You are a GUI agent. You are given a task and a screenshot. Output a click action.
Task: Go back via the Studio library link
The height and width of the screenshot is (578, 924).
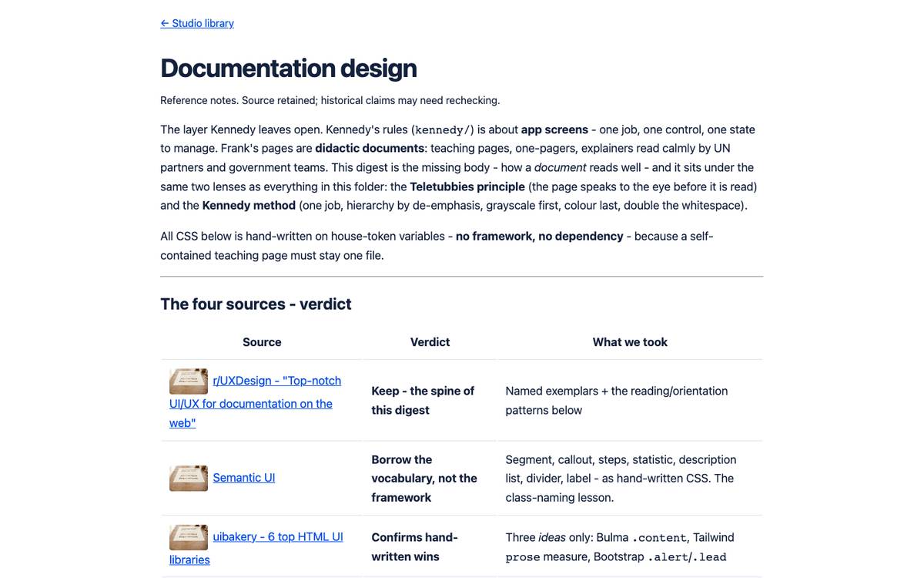pyautogui.click(x=197, y=23)
